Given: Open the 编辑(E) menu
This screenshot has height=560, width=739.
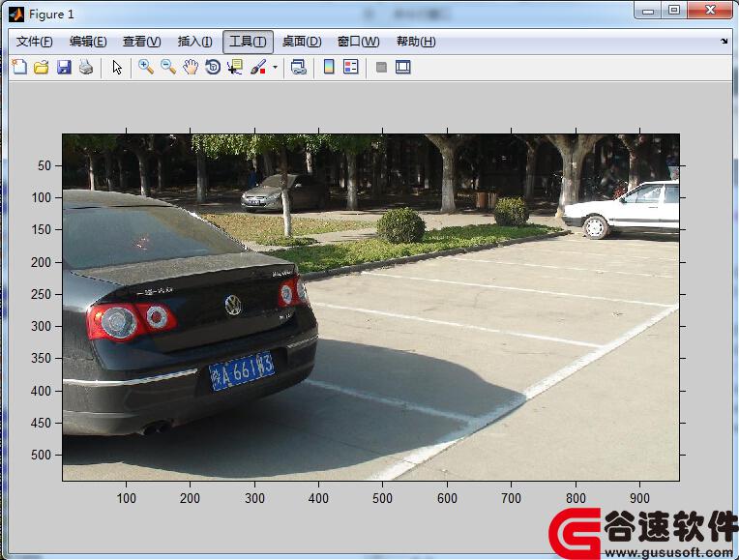Looking at the screenshot, I should [88, 42].
